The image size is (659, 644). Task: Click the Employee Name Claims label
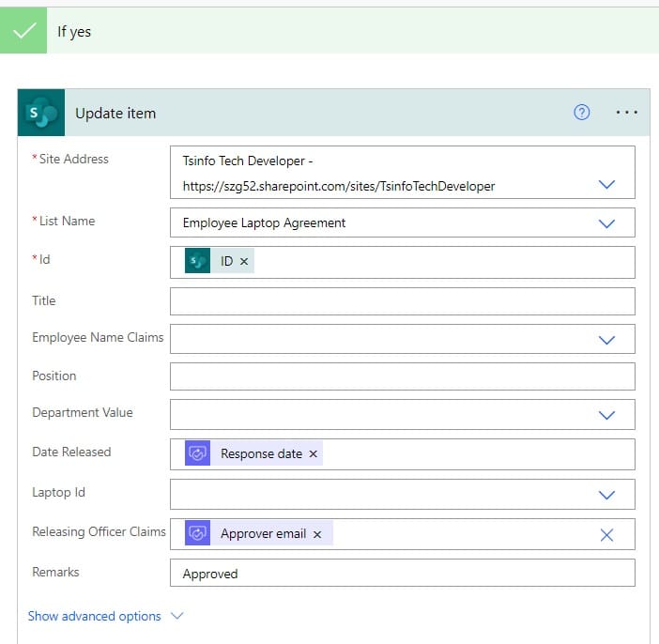(x=98, y=338)
